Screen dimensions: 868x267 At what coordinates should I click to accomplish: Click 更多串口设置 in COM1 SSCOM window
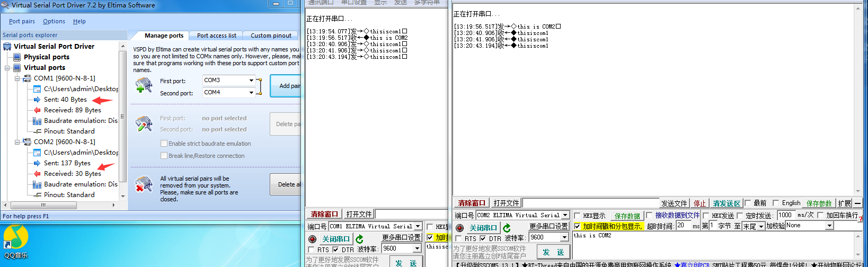pyautogui.click(x=401, y=237)
